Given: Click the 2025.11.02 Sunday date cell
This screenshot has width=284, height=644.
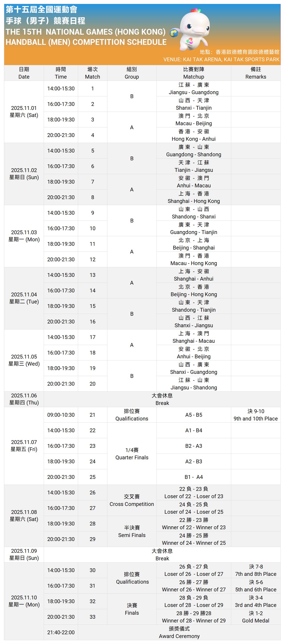Looking at the screenshot, I should pyautogui.click(x=24, y=174).
